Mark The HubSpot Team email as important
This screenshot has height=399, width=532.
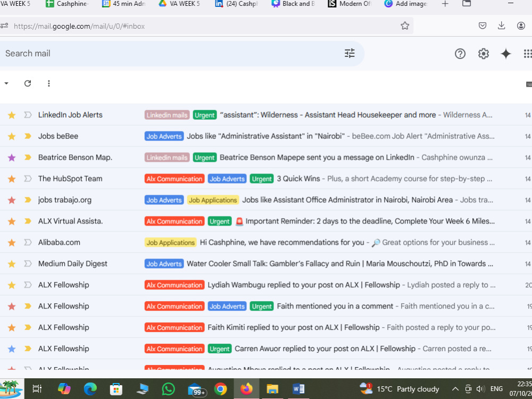[28, 178]
